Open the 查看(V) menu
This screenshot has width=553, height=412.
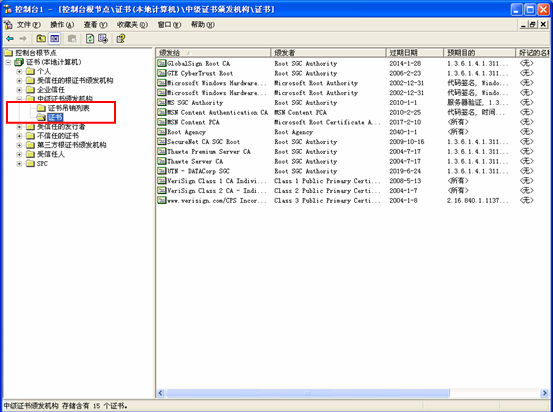[x=95, y=25]
